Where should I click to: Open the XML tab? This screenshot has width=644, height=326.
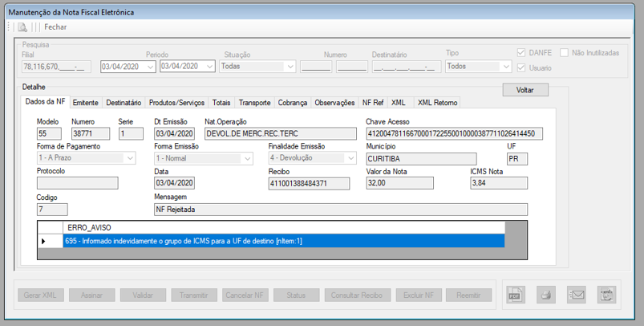pyautogui.click(x=399, y=103)
